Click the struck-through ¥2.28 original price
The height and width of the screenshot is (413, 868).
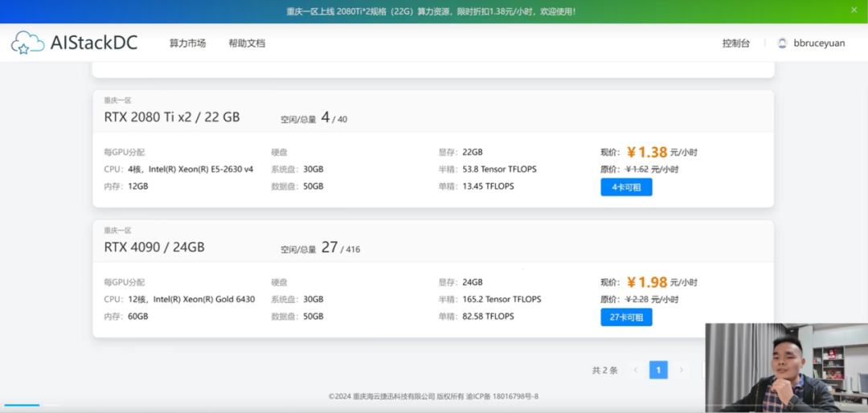coord(652,300)
